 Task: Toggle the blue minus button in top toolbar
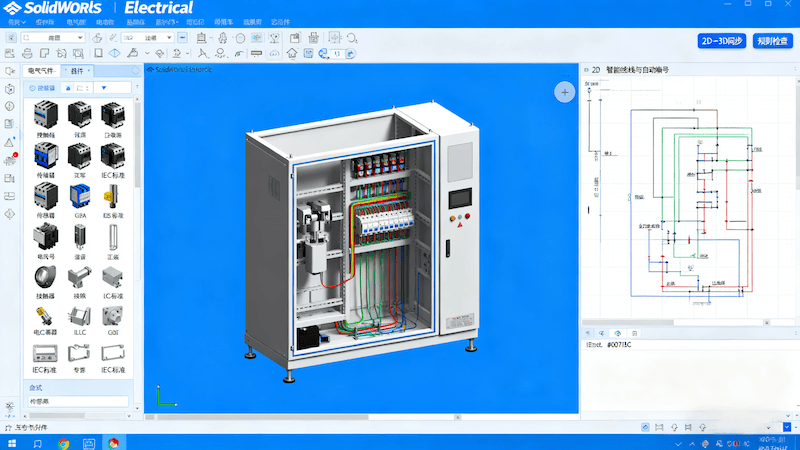click(183, 37)
